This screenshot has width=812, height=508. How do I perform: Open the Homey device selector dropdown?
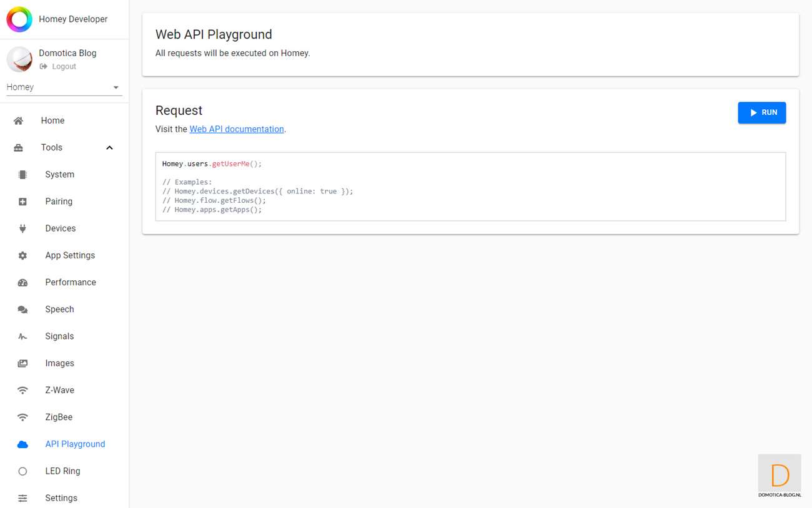coord(62,87)
